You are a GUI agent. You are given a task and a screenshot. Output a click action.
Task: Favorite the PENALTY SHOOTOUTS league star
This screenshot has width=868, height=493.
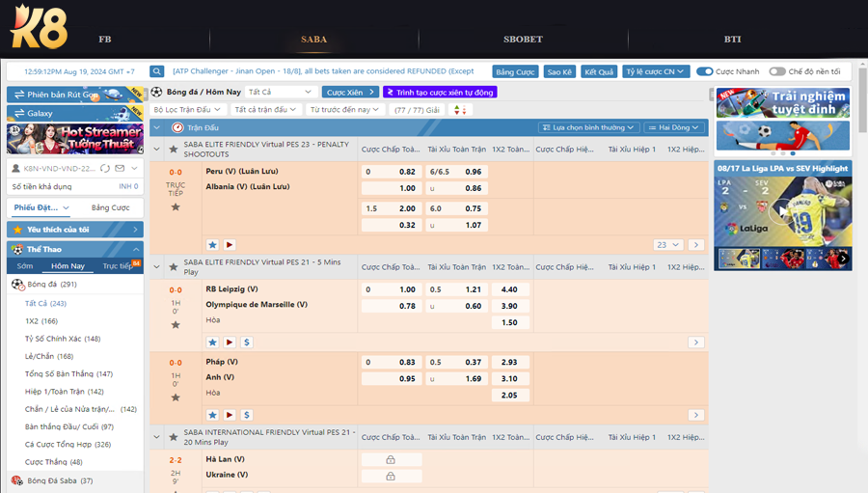[174, 149]
